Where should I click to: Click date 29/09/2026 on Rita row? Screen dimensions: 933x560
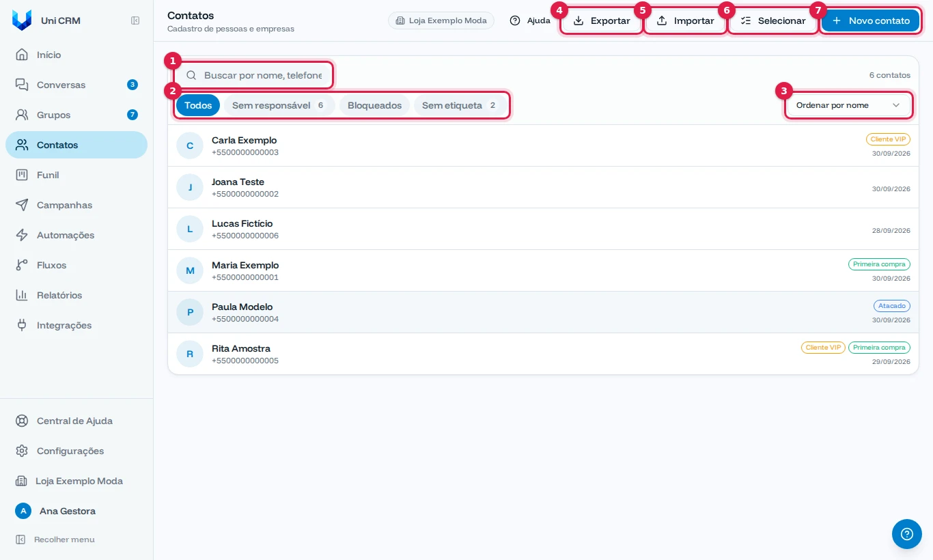[891, 361]
